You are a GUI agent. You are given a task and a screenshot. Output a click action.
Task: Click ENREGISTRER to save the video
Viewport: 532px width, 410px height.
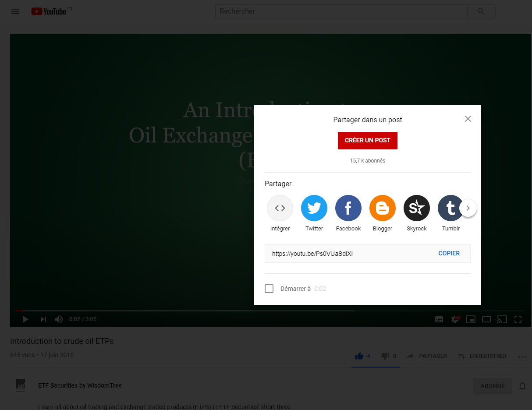[482, 356]
